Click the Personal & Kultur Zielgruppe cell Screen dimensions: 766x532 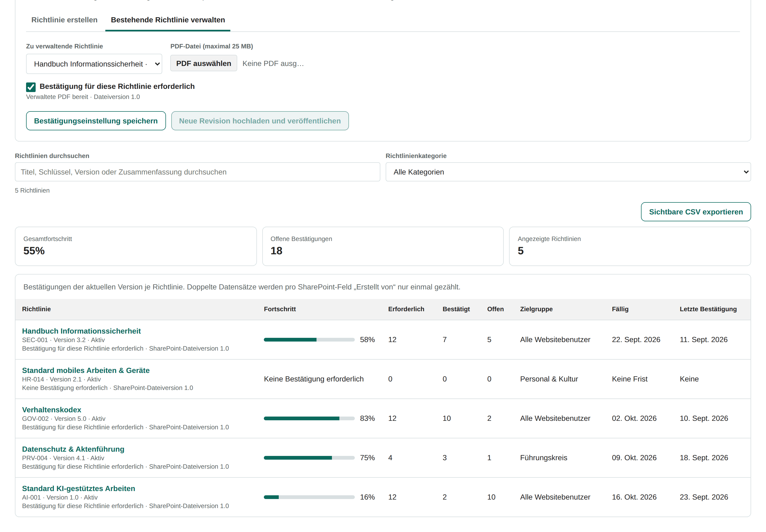tap(549, 379)
